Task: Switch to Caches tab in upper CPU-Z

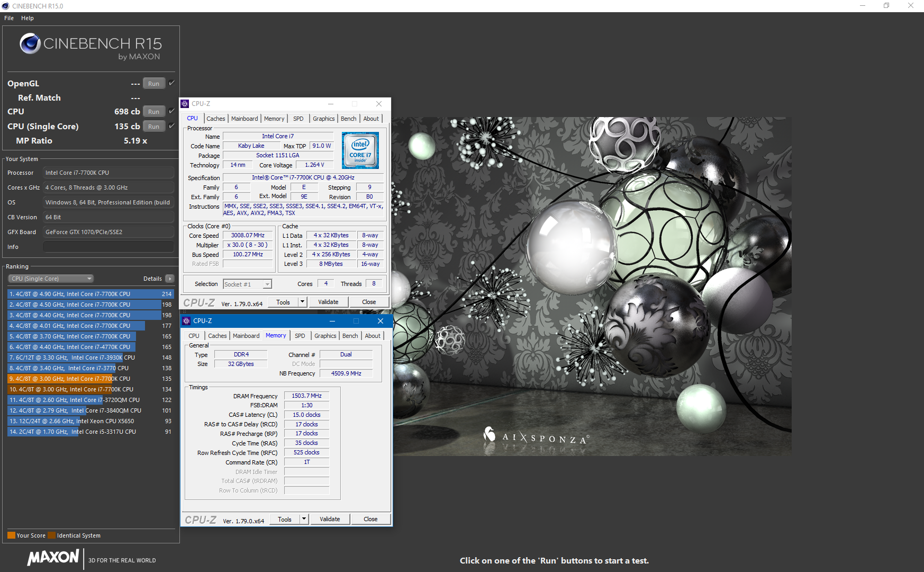Action: [216, 119]
